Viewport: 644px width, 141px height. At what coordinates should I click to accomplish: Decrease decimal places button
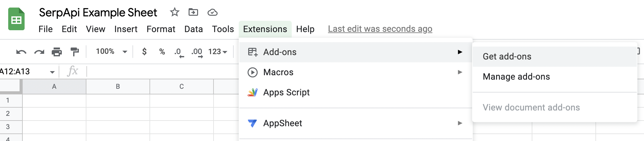click(179, 52)
